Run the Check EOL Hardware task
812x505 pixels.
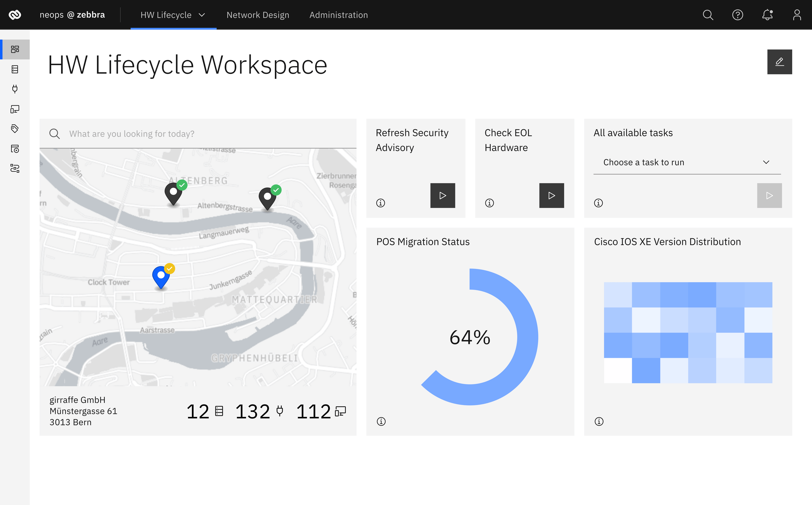(551, 195)
